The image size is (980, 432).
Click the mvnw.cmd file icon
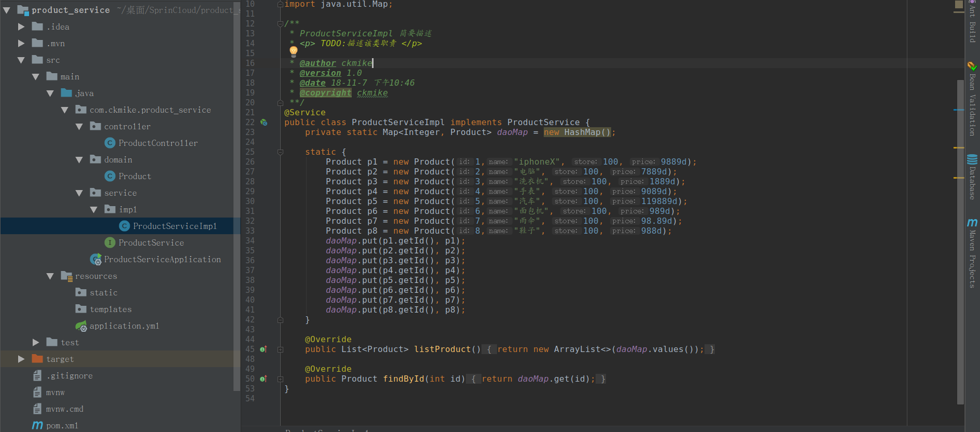(37, 409)
